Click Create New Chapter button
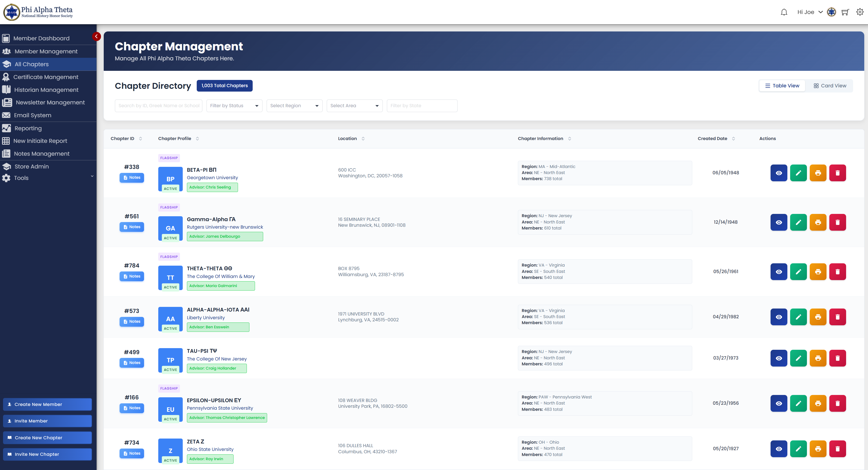The width and height of the screenshot is (868, 470). [47, 438]
